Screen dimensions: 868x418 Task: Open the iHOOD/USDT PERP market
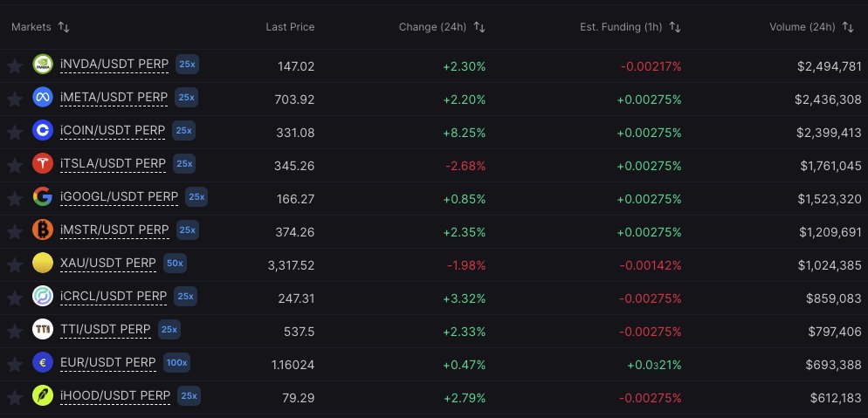[x=115, y=396]
